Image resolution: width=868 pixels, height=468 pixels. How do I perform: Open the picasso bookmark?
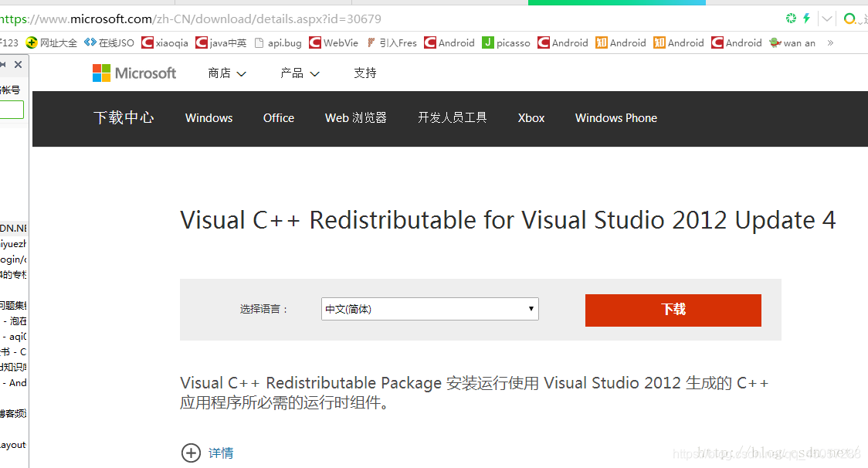click(506, 42)
